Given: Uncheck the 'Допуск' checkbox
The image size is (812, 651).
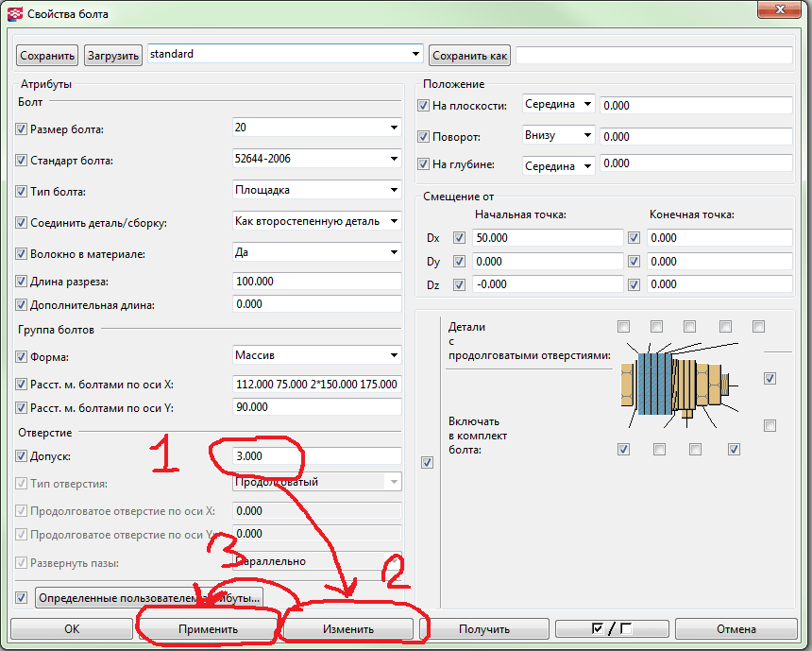Looking at the screenshot, I should [x=22, y=457].
